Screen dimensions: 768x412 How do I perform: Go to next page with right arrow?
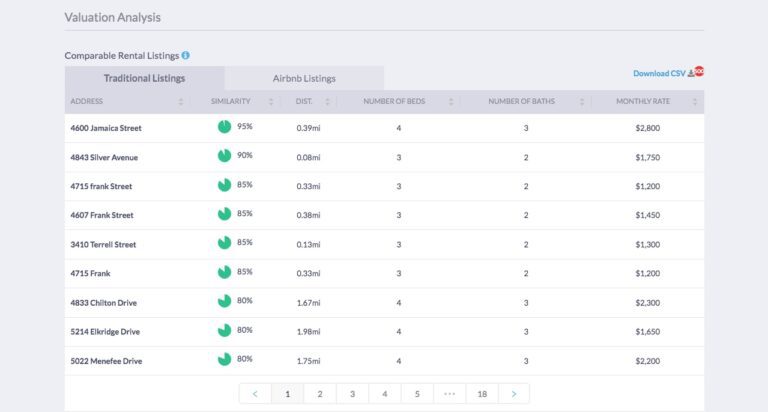click(x=514, y=394)
